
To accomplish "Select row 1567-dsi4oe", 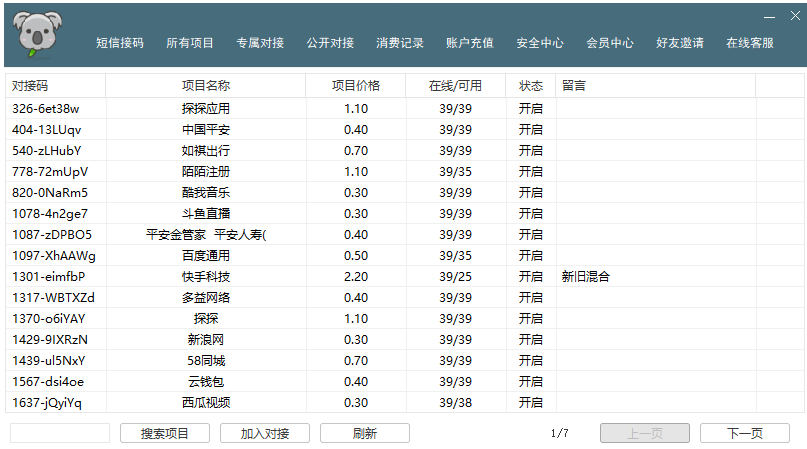I will coord(405,382).
